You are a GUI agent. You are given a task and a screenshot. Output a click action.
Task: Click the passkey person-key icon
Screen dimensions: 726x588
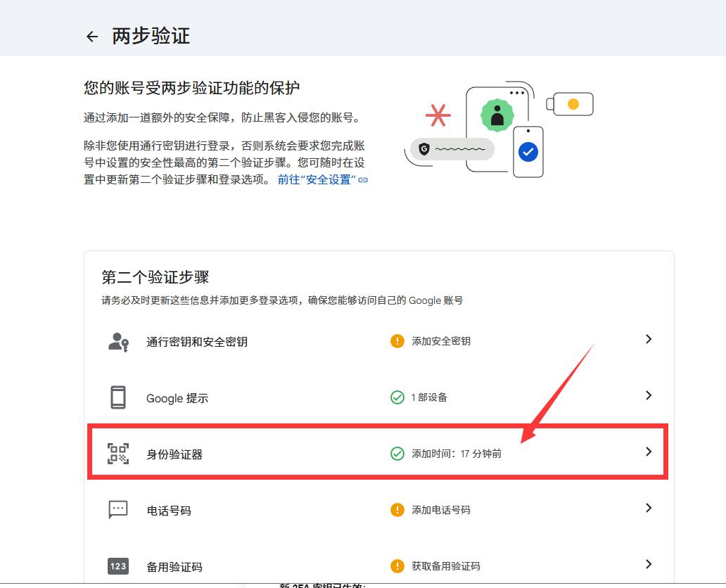118,342
